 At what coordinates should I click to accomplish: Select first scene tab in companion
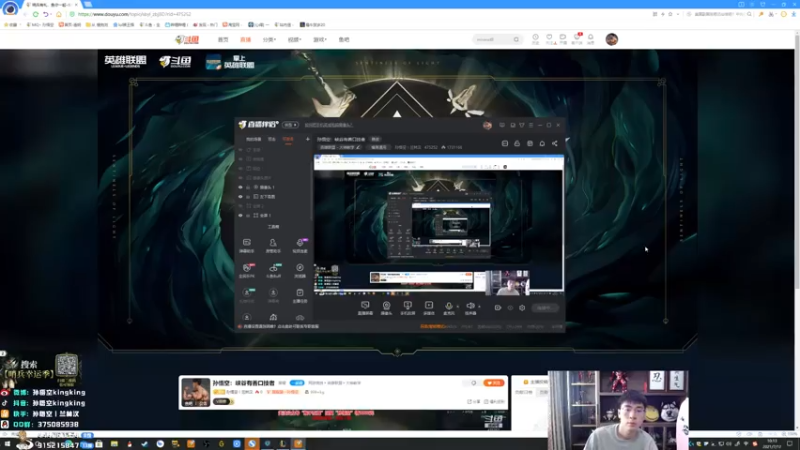pos(254,139)
